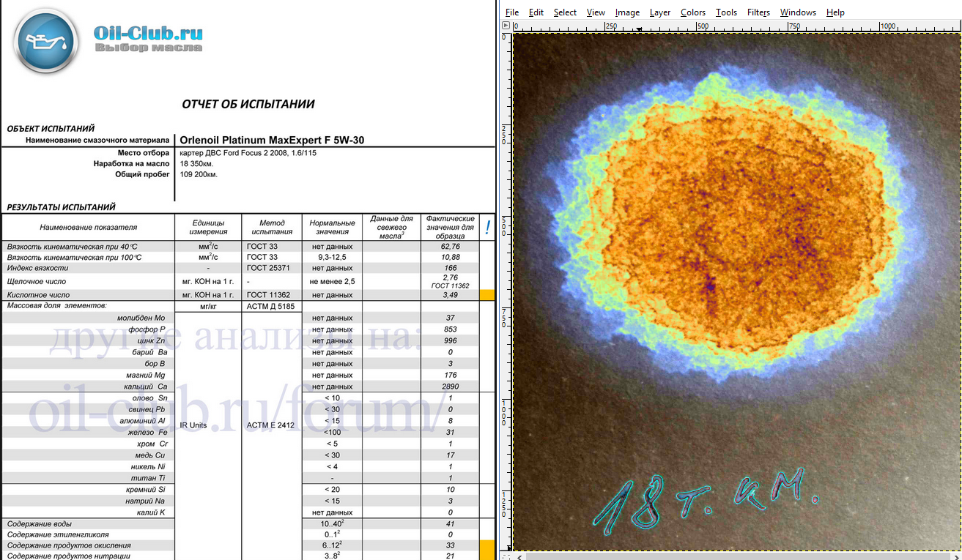Open the Image menu in GIMP

tap(627, 12)
